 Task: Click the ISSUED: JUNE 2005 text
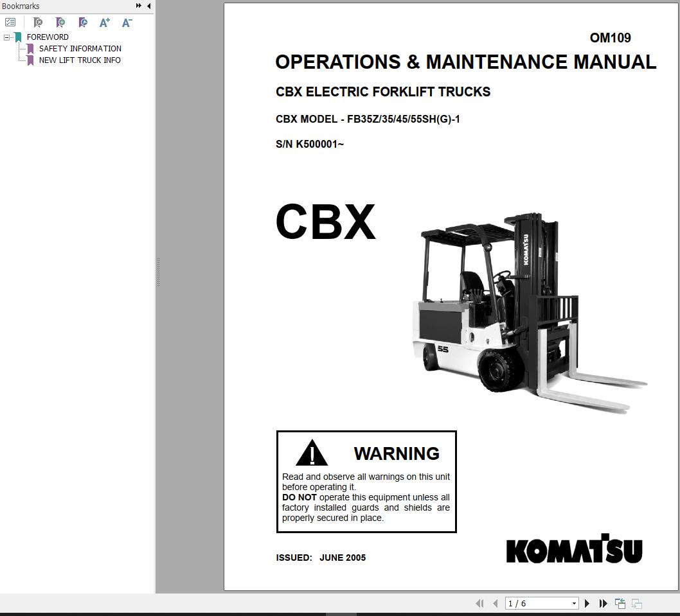321,558
